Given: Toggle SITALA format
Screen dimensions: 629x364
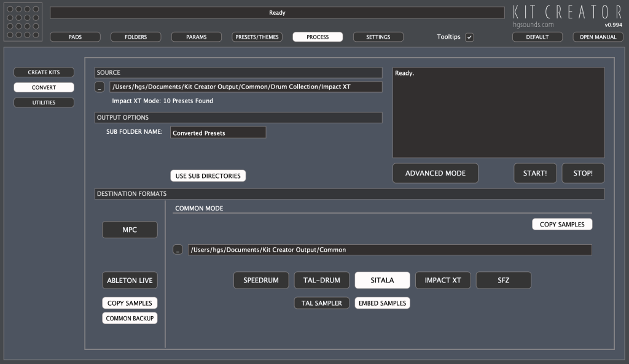Looking at the screenshot, I should coord(382,281).
